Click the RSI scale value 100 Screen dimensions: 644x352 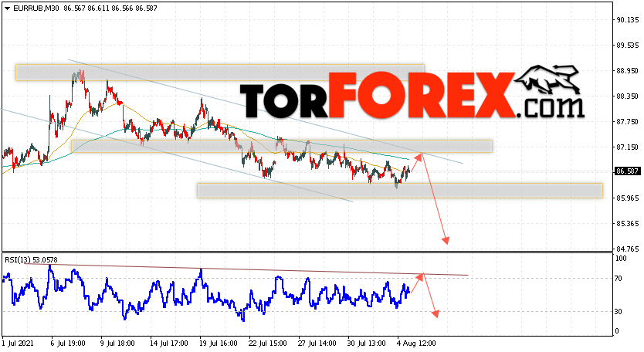[621, 259]
